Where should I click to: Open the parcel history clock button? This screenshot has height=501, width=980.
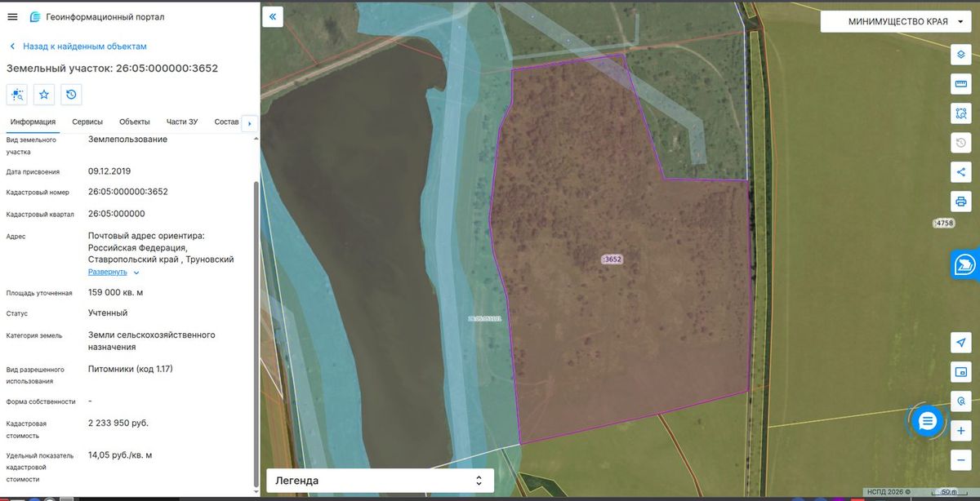coord(71,95)
